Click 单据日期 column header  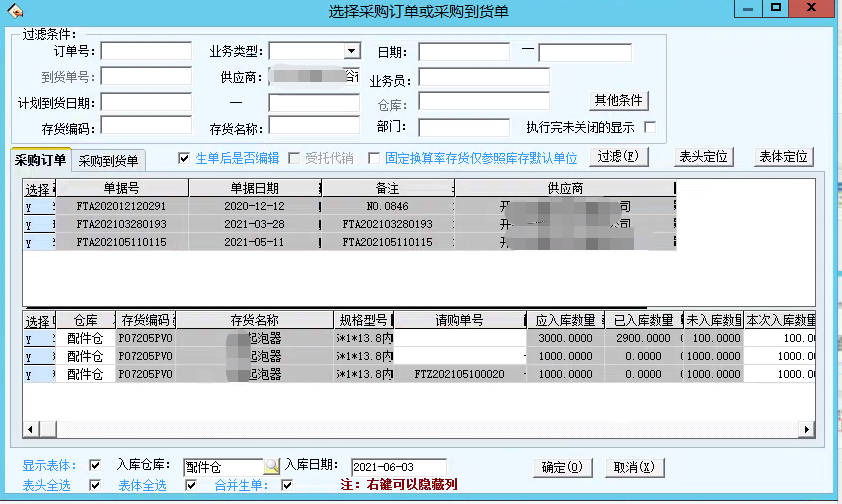tap(255, 188)
